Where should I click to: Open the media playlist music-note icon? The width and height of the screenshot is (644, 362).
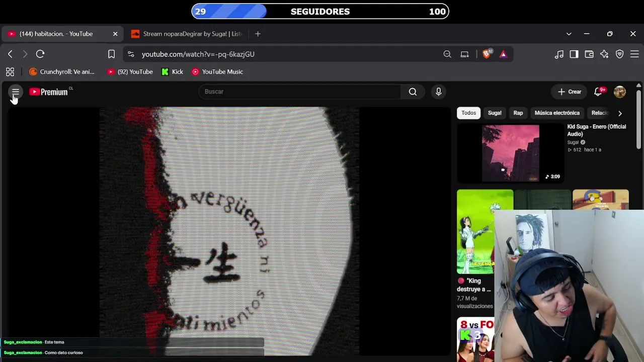(x=559, y=54)
